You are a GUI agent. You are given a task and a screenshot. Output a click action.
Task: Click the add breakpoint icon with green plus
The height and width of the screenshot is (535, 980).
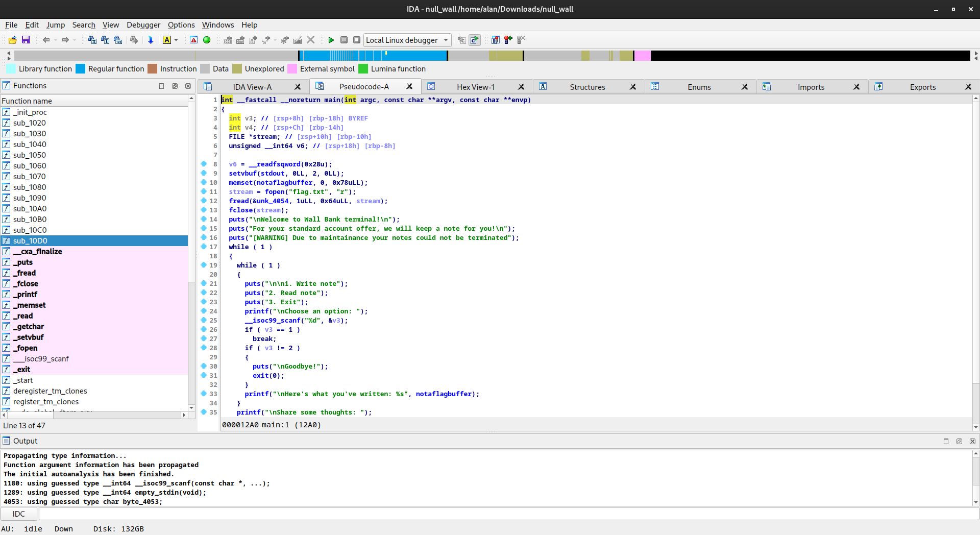click(x=508, y=40)
